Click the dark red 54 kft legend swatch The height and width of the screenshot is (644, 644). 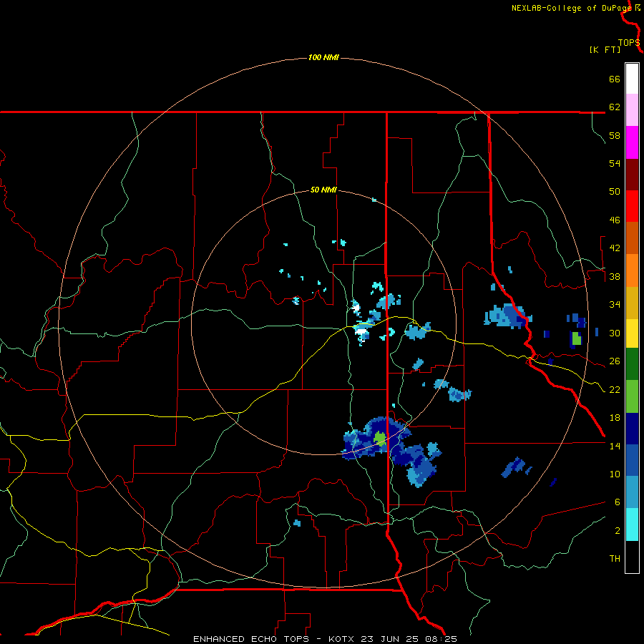pyautogui.click(x=632, y=174)
